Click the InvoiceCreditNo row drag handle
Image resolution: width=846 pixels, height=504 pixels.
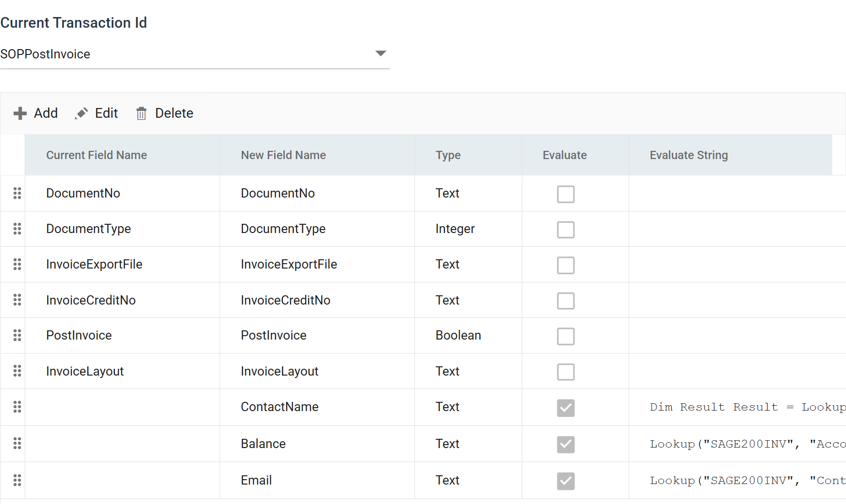tap(17, 300)
